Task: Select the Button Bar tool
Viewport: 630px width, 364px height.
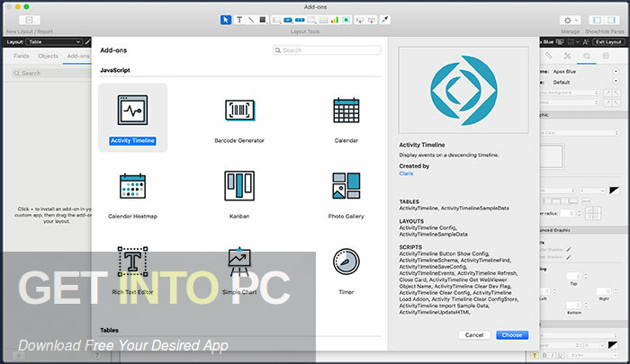Action: click(x=300, y=20)
